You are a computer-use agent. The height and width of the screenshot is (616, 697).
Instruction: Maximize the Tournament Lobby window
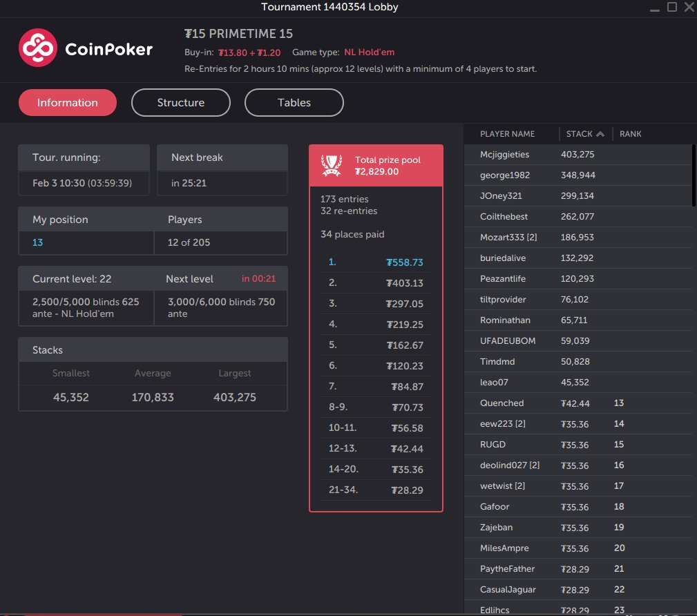672,7
